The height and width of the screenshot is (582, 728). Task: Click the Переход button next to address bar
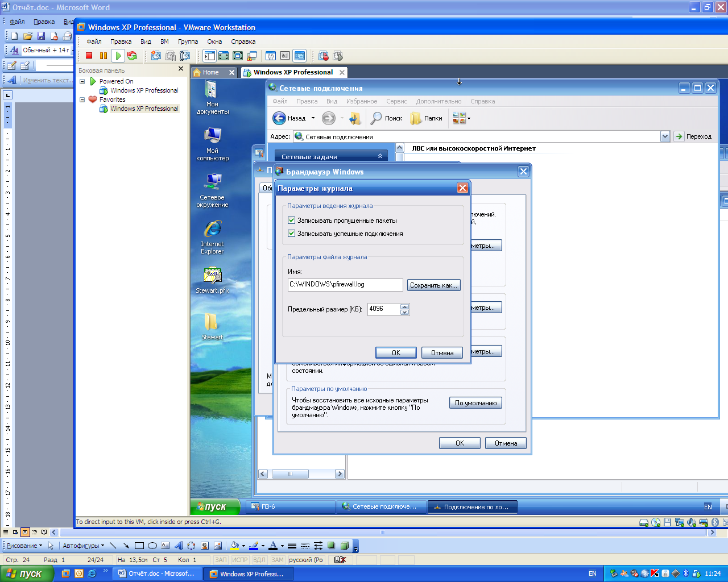[693, 136]
